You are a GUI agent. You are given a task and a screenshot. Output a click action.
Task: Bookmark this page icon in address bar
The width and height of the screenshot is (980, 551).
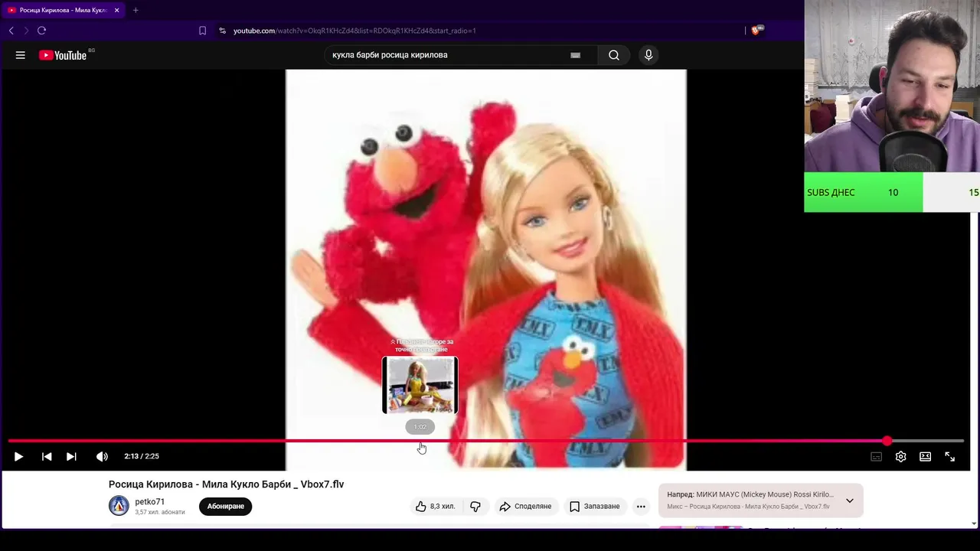pos(202,31)
